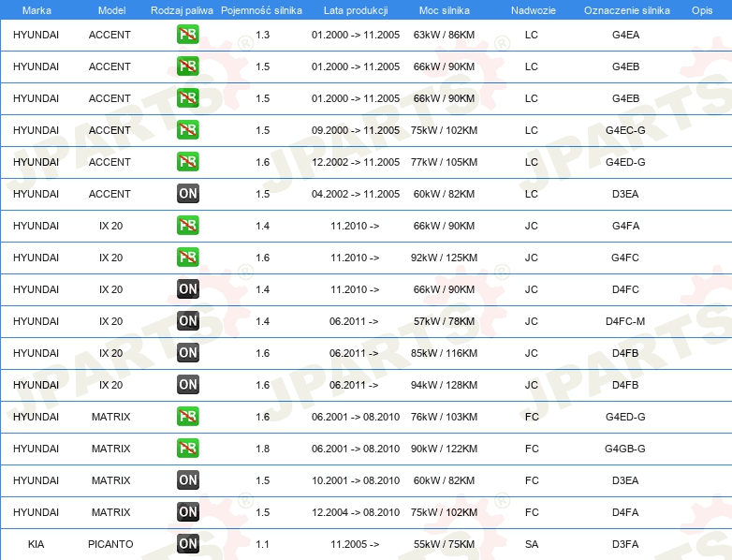Screen dimensions: 732x560
Task: Select engine capacity 1.1
Action: (263, 544)
